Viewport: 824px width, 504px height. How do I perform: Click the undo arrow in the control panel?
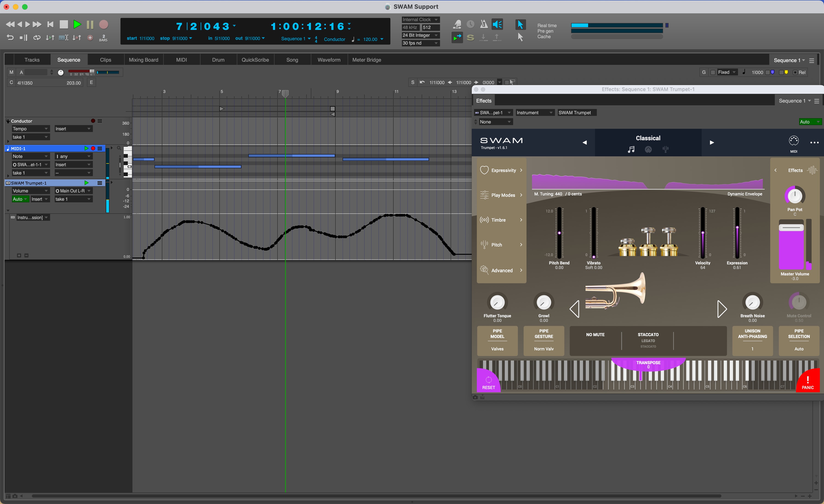point(10,38)
